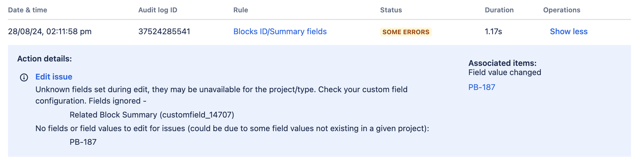The height and width of the screenshot is (159, 644).
Task: Click the Operations column header
Action: click(x=561, y=10)
